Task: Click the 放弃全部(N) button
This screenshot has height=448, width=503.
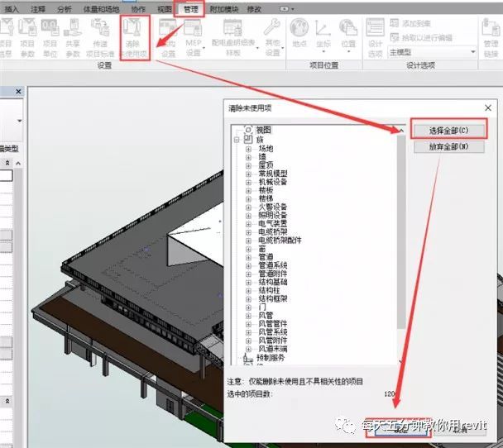Action: pos(448,146)
